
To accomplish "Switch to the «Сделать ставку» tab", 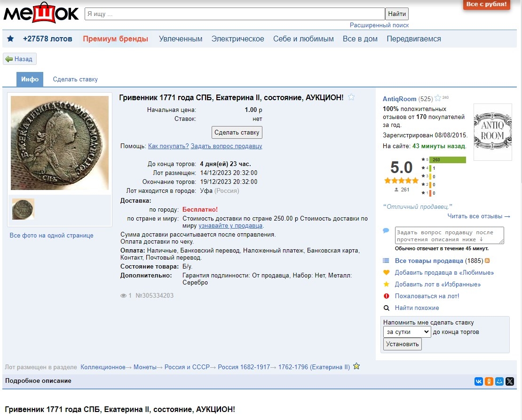I will (x=75, y=79).
